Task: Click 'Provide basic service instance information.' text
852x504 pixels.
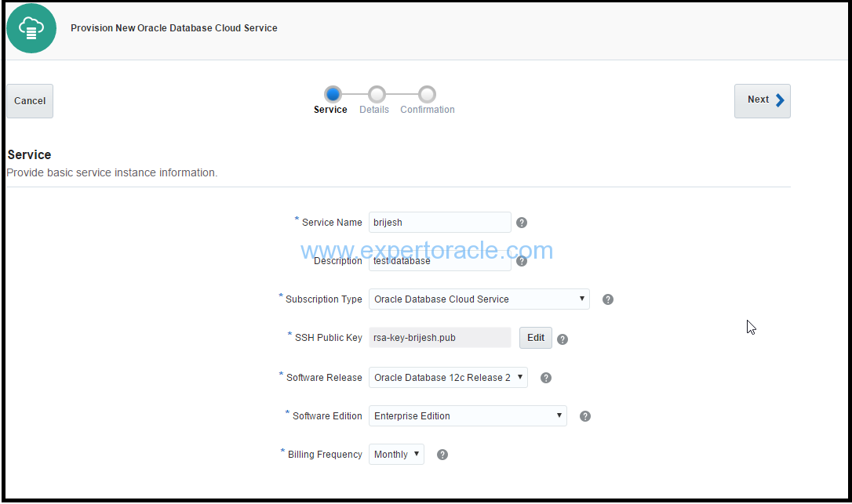Action: 112,172
